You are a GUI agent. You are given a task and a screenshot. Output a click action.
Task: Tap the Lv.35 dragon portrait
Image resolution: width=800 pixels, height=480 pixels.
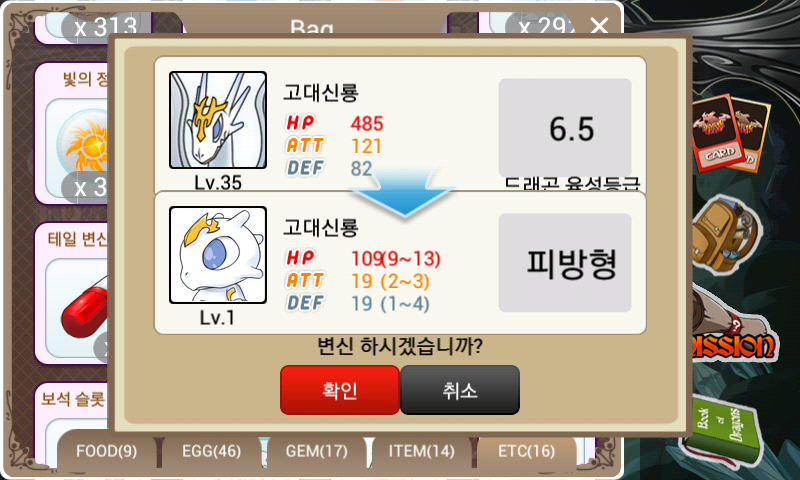point(218,120)
